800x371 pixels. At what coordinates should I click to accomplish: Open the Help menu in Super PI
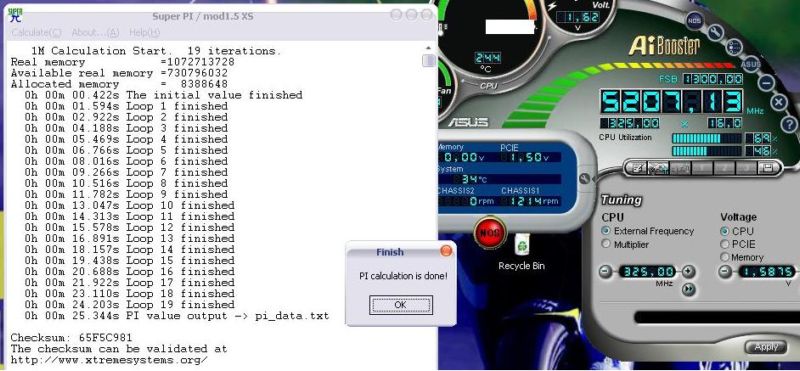(x=144, y=33)
